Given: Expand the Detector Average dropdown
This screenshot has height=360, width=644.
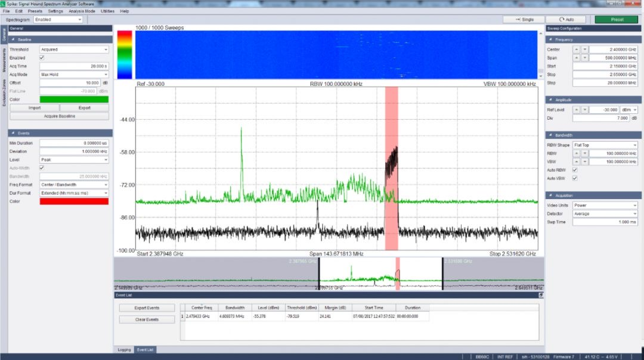Looking at the screenshot, I should [605, 213].
